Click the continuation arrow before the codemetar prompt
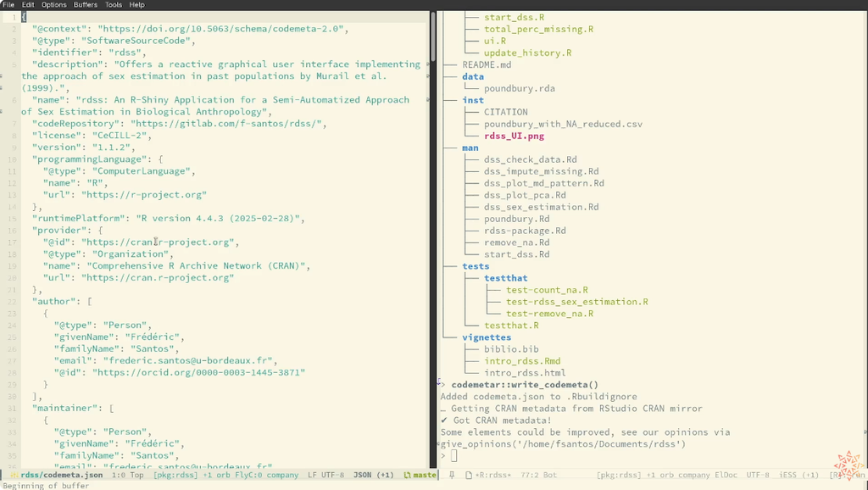Image resolution: width=868 pixels, height=490 pixels. tap(439, 383)
